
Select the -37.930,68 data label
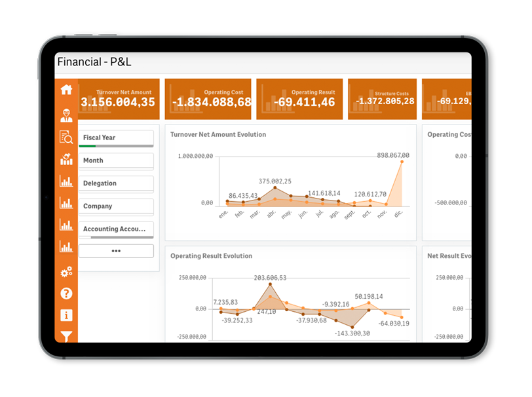[311, 320]
